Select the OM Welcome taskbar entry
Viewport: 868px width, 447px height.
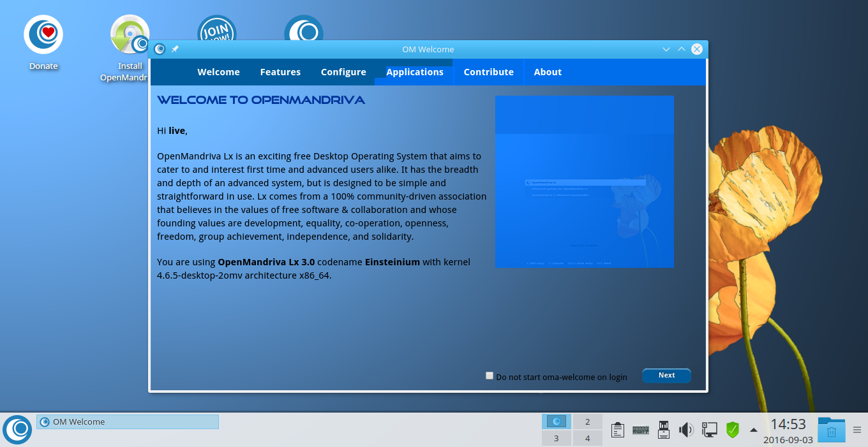128,421
